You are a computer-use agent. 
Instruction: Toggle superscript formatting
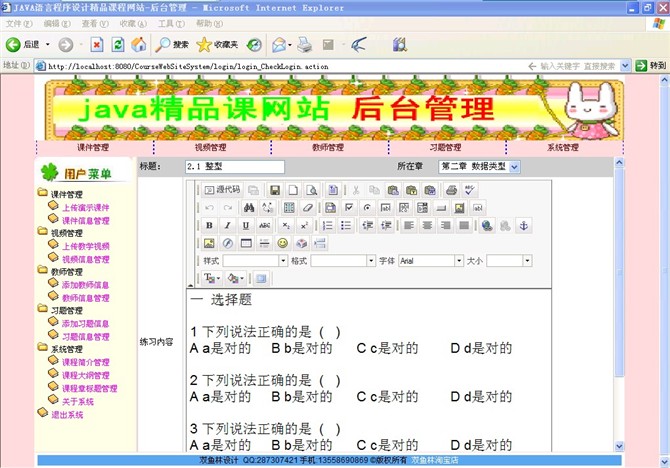click(304, 225)
